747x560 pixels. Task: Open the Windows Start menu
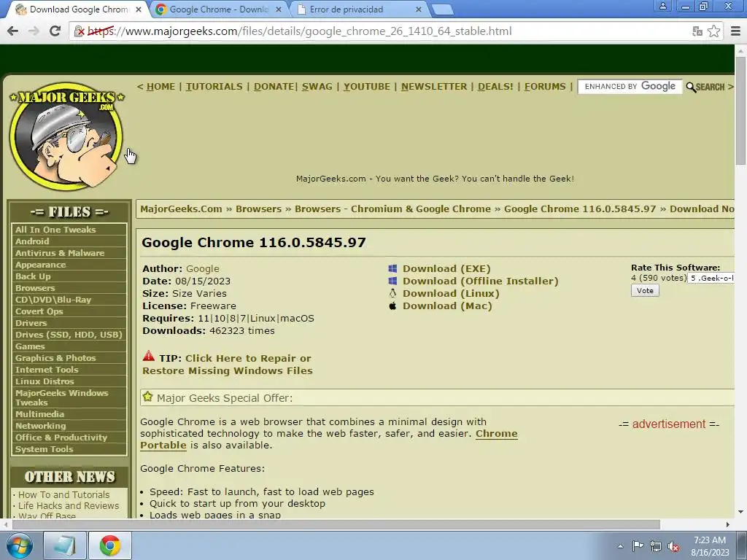pyautogui.click(x=19, y=545)
